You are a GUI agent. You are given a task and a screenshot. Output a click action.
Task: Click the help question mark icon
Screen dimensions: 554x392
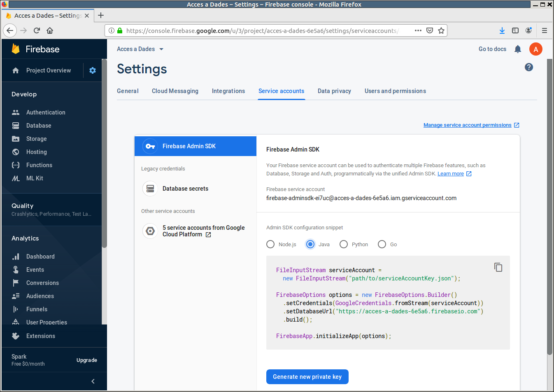pos(529,67)
